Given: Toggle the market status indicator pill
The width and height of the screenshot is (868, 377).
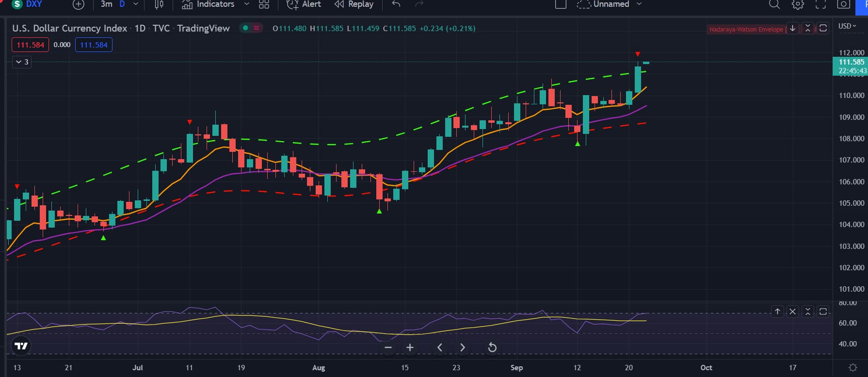Looking at the screenshot, I should click(251, 28).
